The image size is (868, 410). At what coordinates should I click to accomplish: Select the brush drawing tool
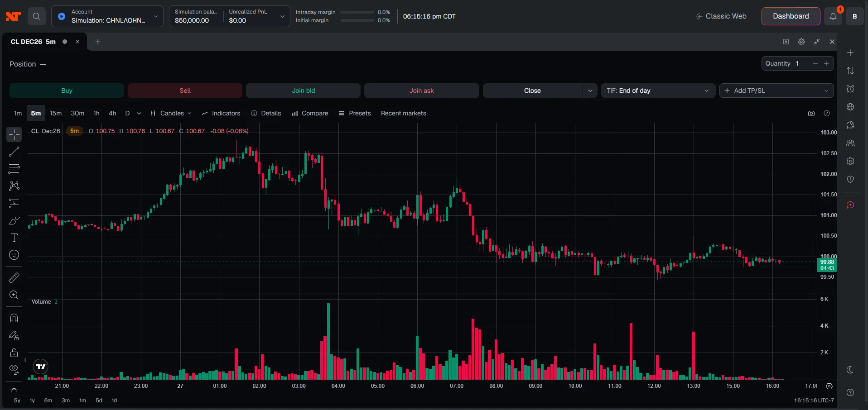[14, 220]
